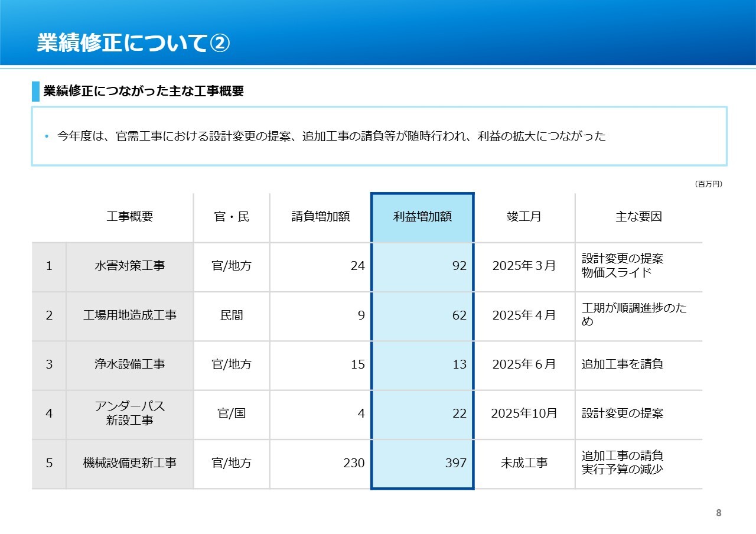Click the (百万円) unit label

click(708, 184)
